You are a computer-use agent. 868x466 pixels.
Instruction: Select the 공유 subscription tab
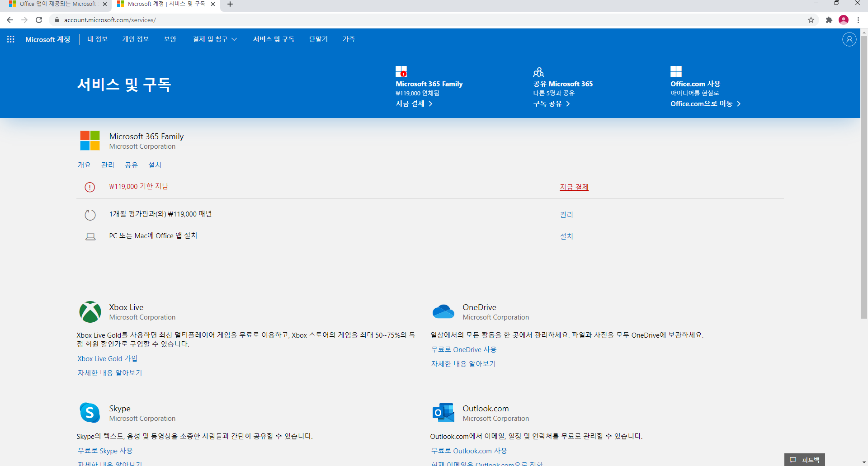pyautogui.click(x=131, y=165)
